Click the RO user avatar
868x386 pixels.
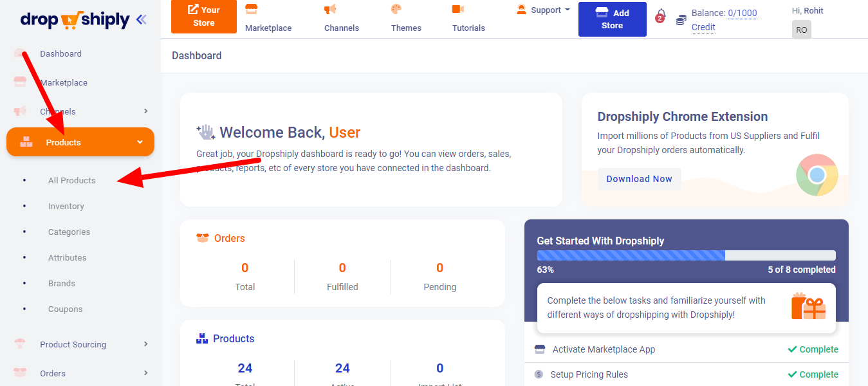click(802, 30)
